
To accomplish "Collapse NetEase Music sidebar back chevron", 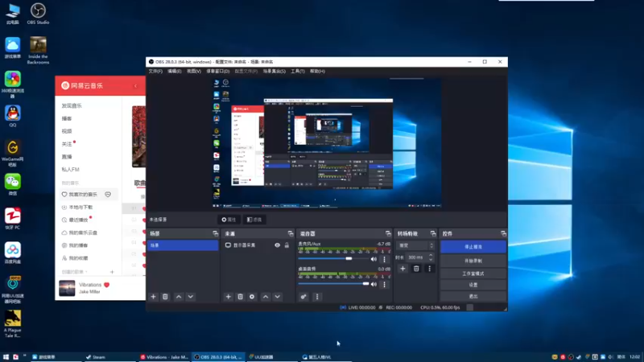I will [135, 86].
